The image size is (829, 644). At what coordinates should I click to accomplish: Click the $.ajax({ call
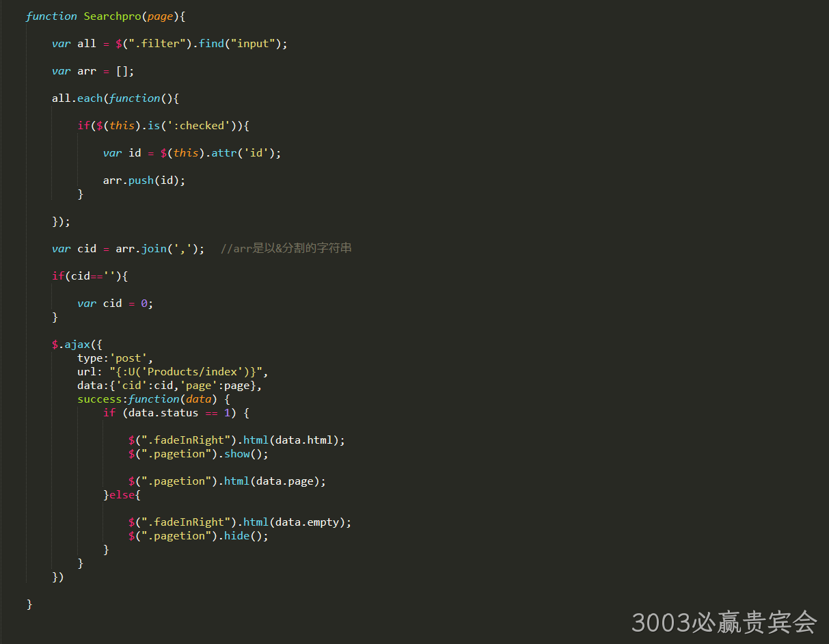tap(77, 345)
